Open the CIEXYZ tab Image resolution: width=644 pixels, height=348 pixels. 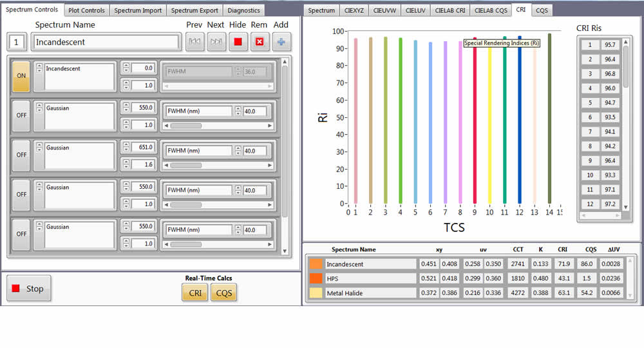coord(354,10)
